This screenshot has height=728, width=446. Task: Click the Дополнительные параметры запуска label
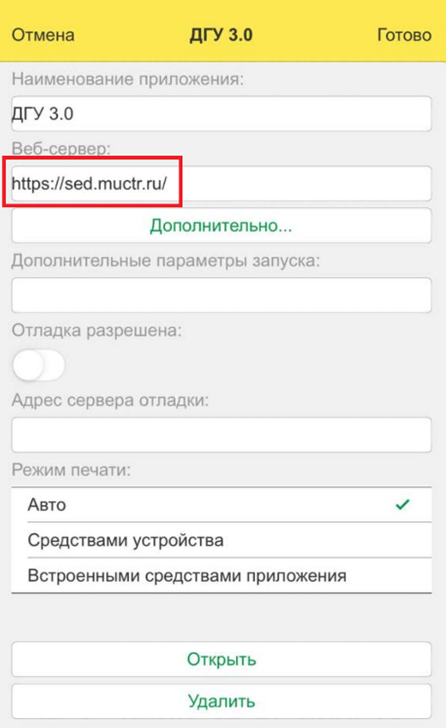[166, 260]
